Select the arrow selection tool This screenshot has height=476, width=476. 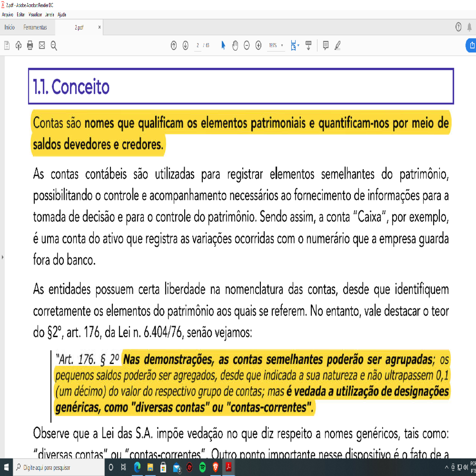(223, 45)
